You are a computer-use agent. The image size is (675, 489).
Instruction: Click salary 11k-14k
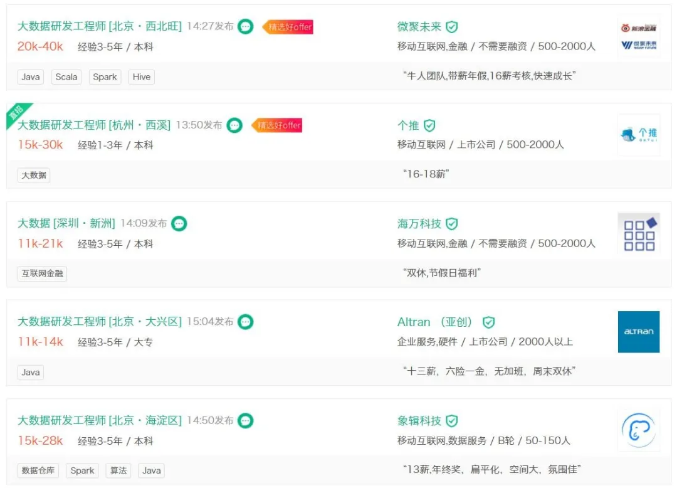tap(40, 342)
